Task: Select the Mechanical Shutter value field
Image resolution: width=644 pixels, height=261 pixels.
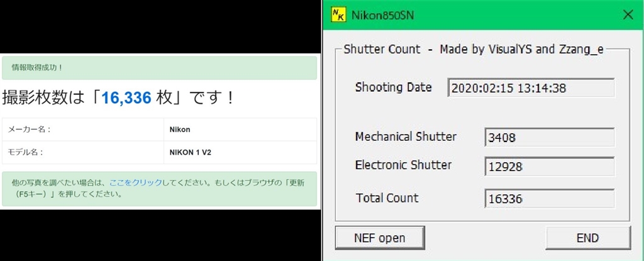Action: [550, 137]
